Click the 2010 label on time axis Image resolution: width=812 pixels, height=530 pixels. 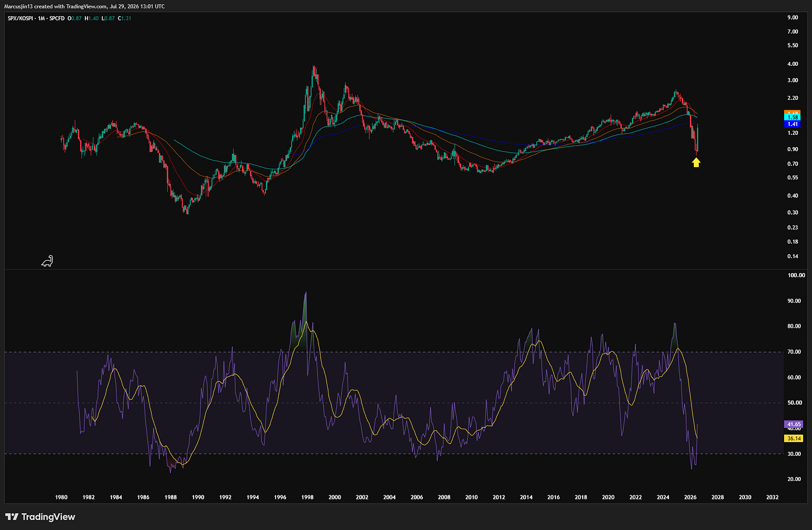pos(471,498)
